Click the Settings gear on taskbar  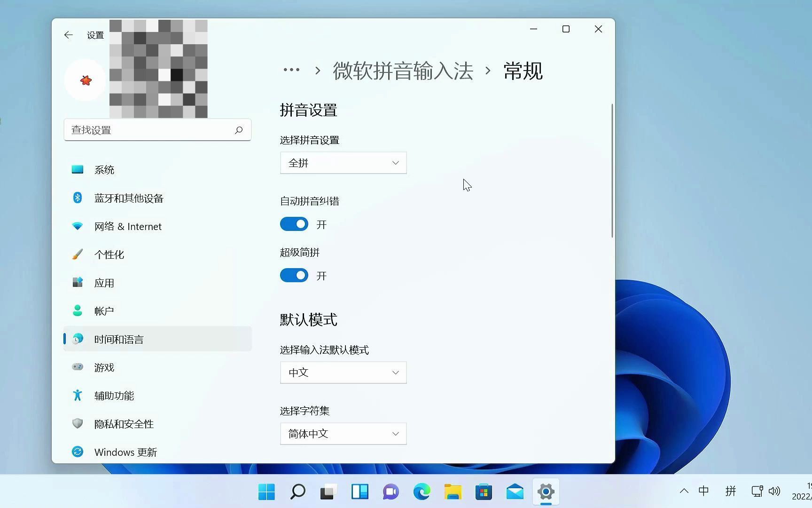point(546,492)
